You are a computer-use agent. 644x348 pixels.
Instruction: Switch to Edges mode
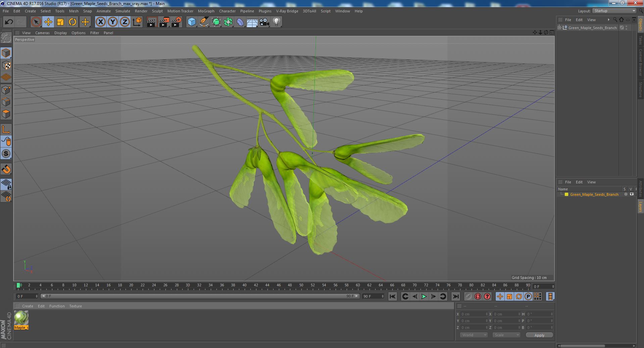tap(6, 102)
